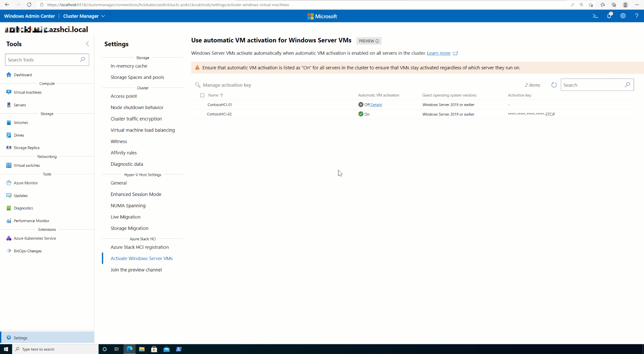Viewport: 644px width, 354px height.
Task: Select Live Migration settings item
Action: tap(125, 217)
